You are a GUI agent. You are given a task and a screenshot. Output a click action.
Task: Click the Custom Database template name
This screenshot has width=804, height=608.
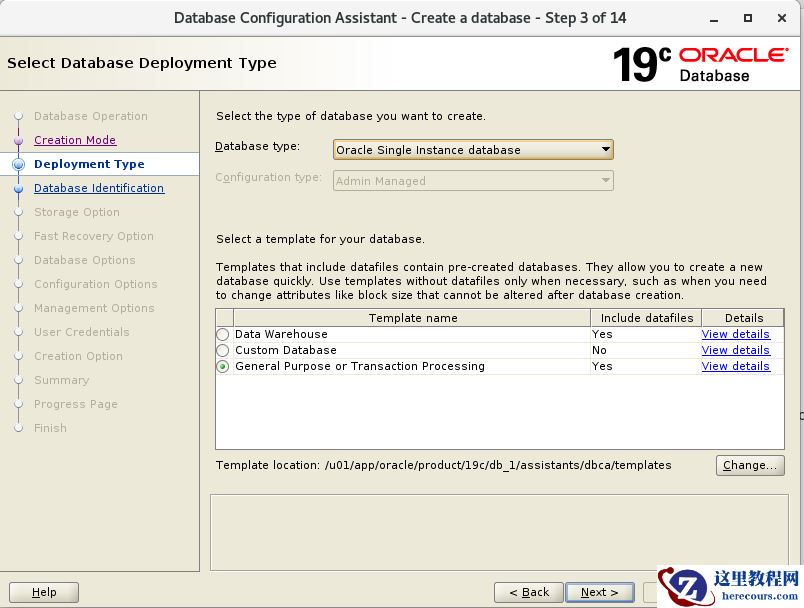coord(286,350)
